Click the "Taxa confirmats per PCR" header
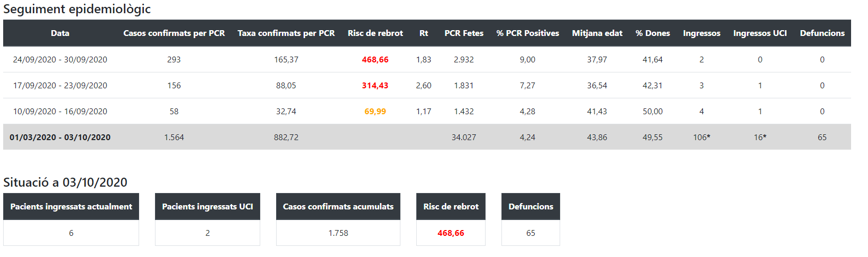Screen dimensions: 868x257 point(286,33)
